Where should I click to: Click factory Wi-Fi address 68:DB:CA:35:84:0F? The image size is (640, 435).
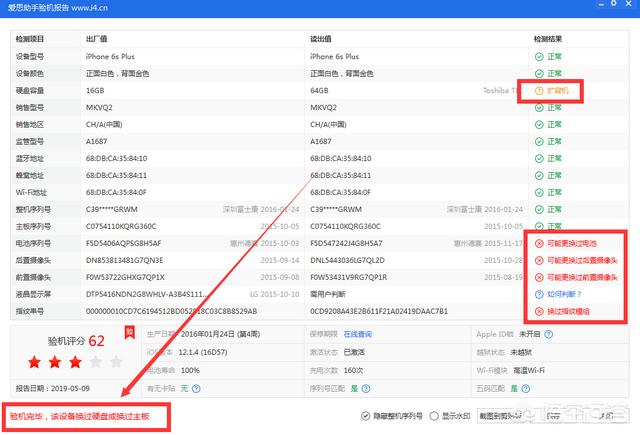pos(116,193)
